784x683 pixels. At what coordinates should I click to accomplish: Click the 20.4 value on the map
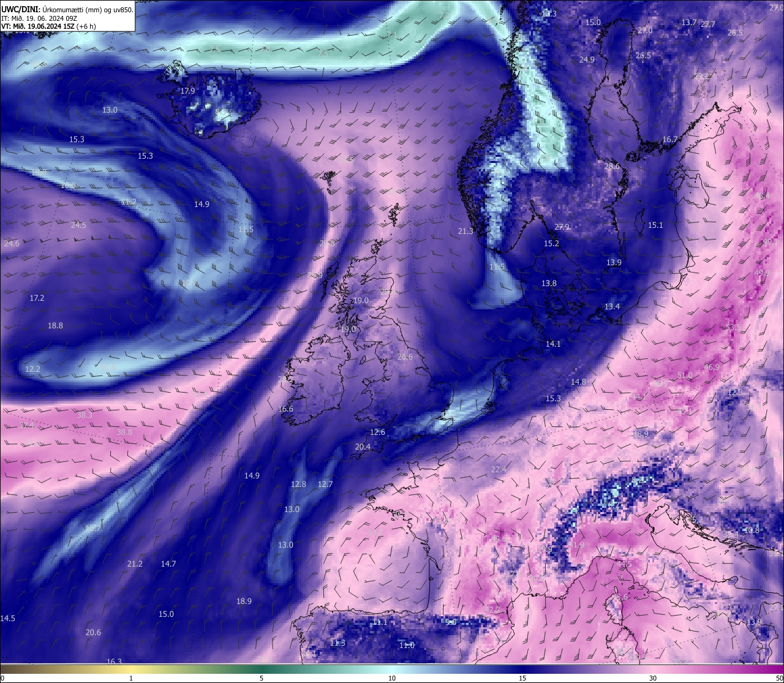pyautogui.click(x=363, y=447)
